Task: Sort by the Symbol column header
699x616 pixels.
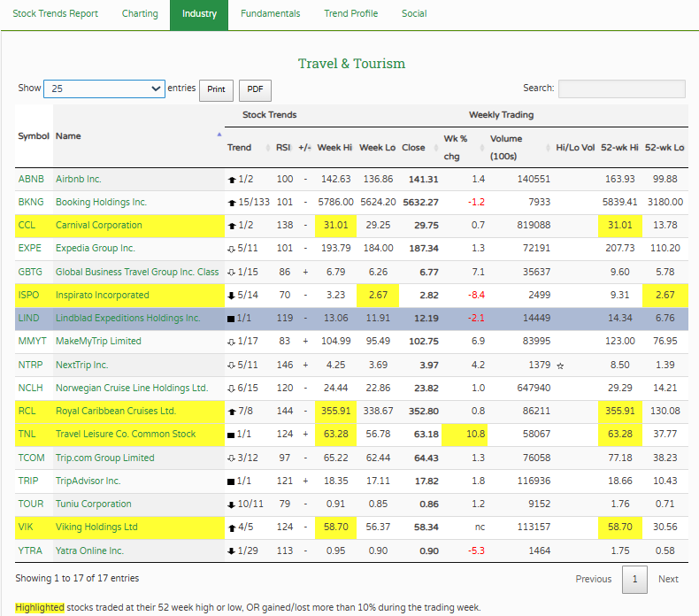Action: (x=34, y=136)
